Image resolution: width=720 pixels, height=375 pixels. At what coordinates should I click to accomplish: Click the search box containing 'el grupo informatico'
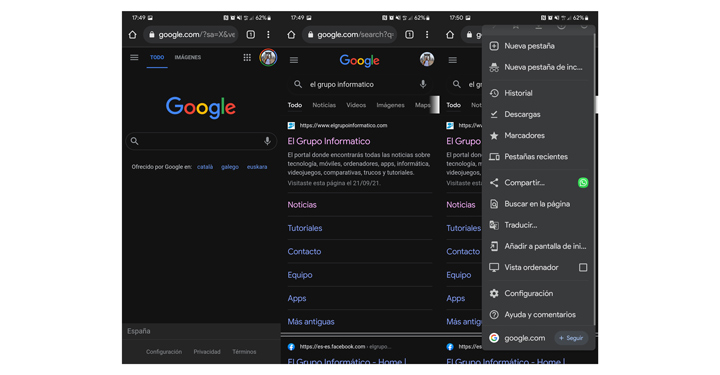tap(360, 84)
